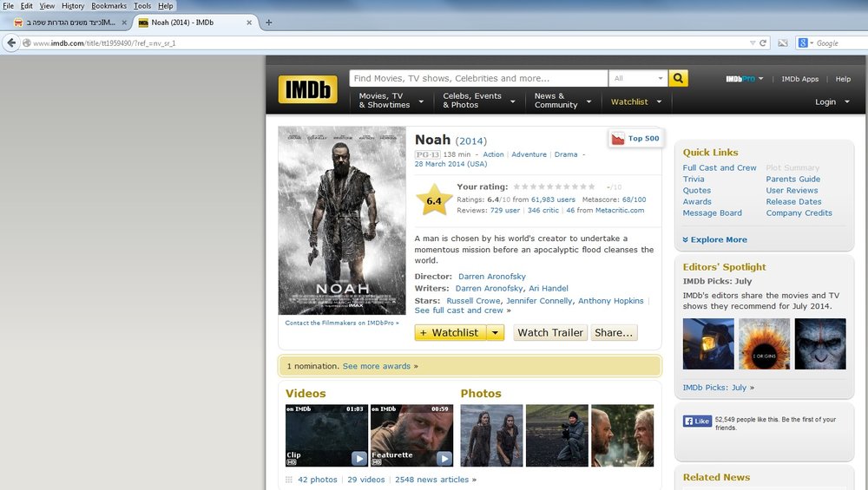
Task: Click the Facebook Like button
Action: click(697, 421)
